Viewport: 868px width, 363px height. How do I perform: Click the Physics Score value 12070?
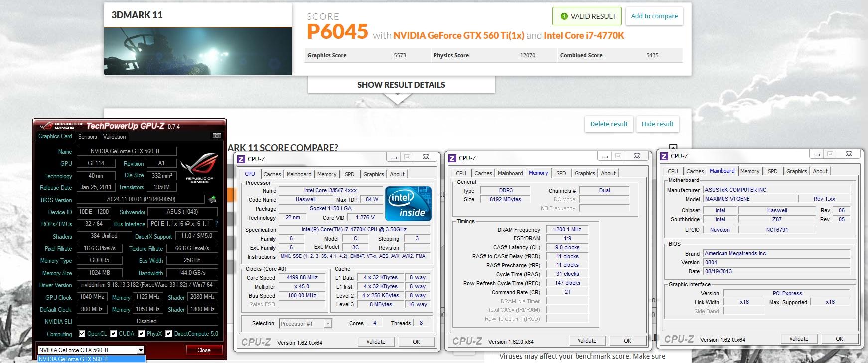(528, 55)
